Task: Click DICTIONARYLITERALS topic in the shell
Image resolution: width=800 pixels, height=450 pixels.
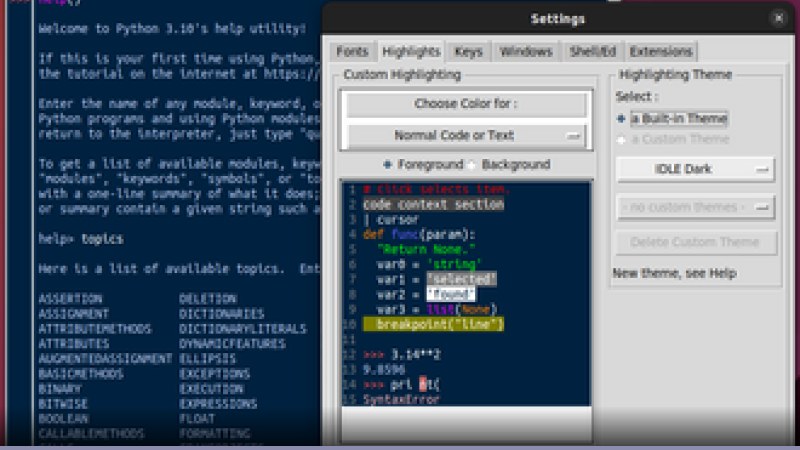Action: click(x=243, y=329)
